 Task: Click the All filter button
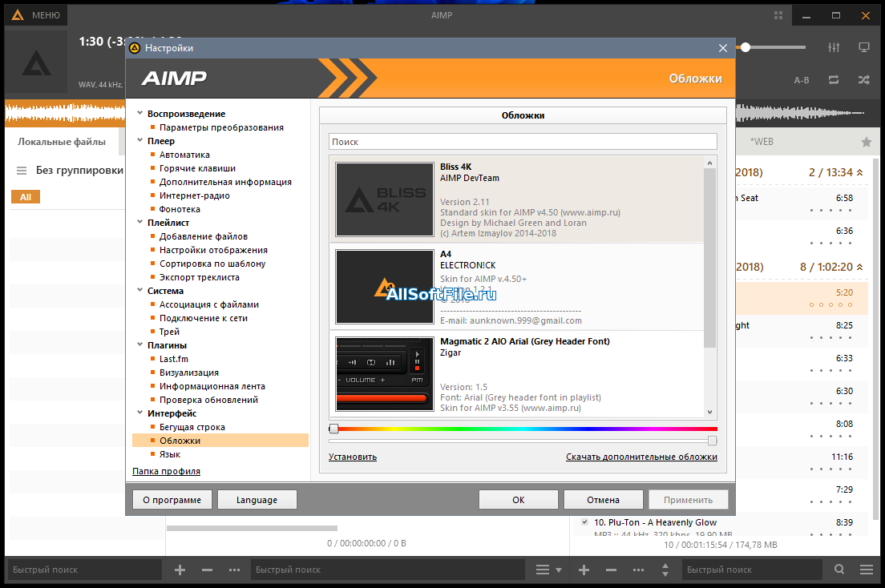click(26, 197)
